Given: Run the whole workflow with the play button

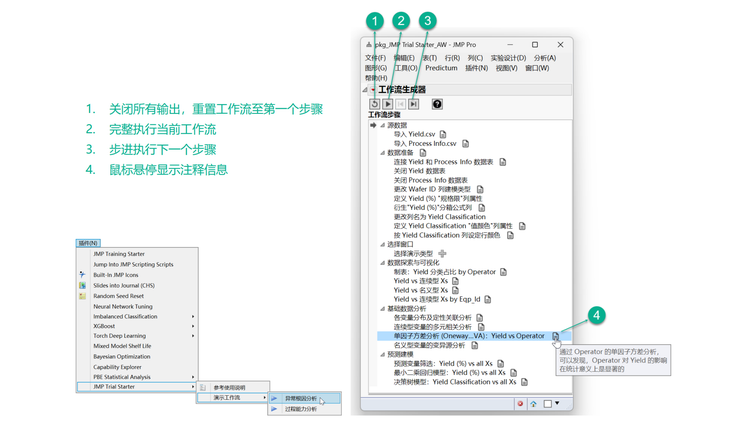Looking at the screenshot, I should click(x=388, y=104).
